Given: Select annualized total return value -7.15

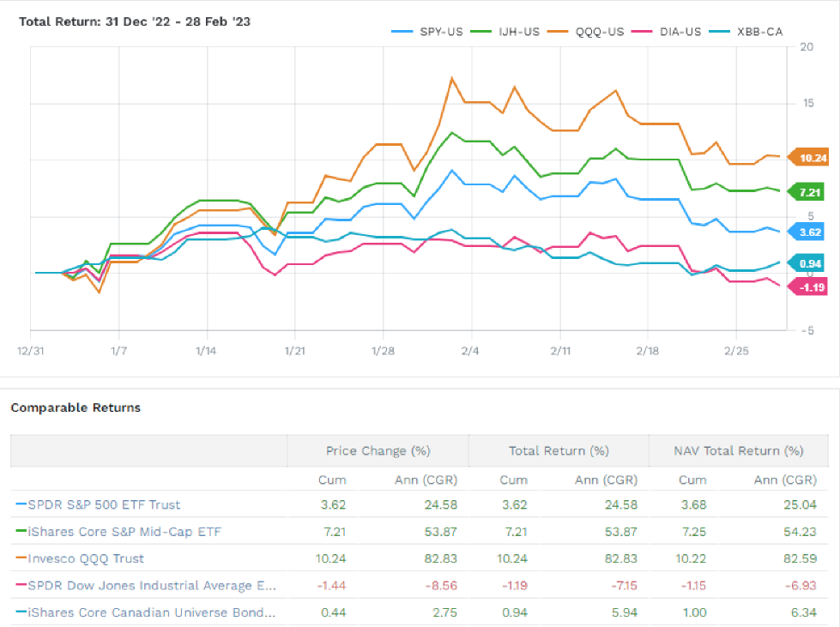Looking at the screenshot, I should 624,585.
